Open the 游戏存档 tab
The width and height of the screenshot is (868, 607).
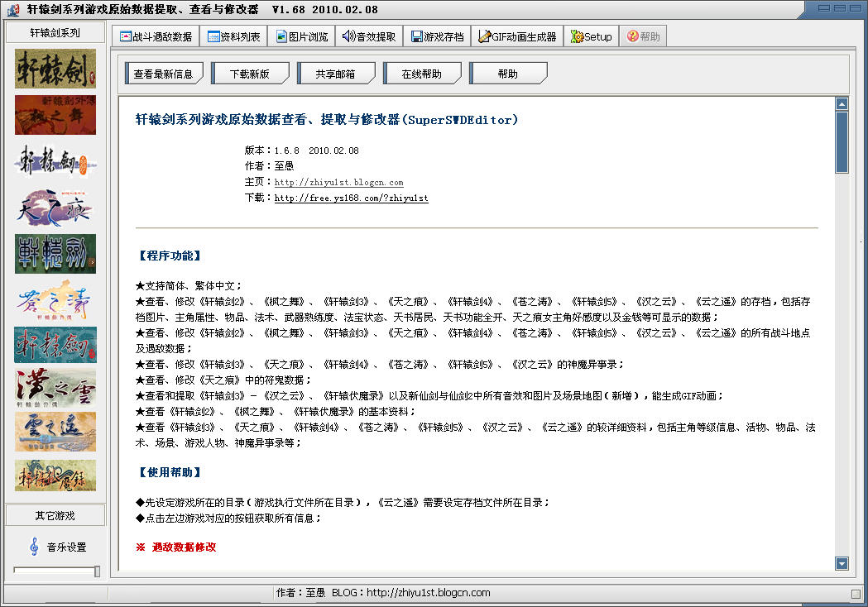point(438,36)
